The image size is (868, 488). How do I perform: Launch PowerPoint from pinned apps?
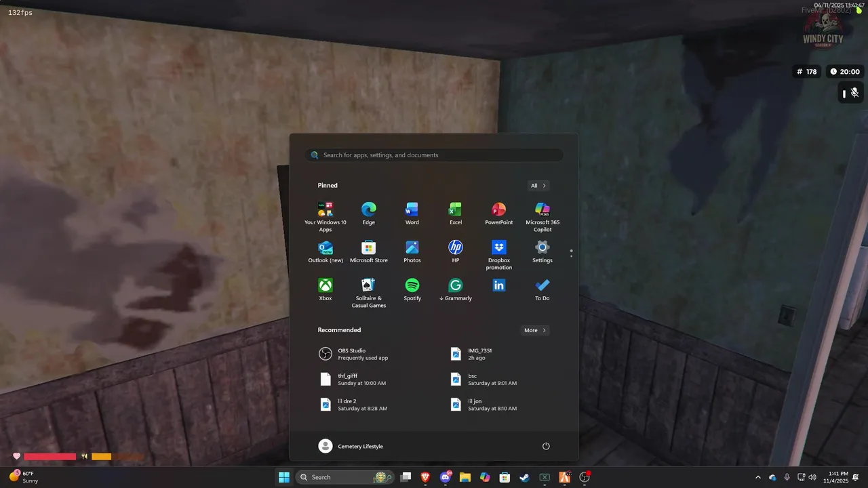coord(499,213)
